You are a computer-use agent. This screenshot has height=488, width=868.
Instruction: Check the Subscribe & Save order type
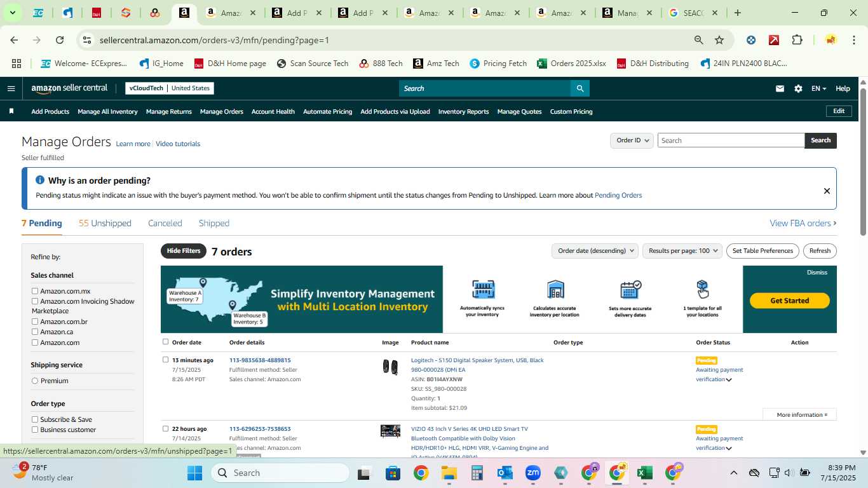[x=35, y=419]
